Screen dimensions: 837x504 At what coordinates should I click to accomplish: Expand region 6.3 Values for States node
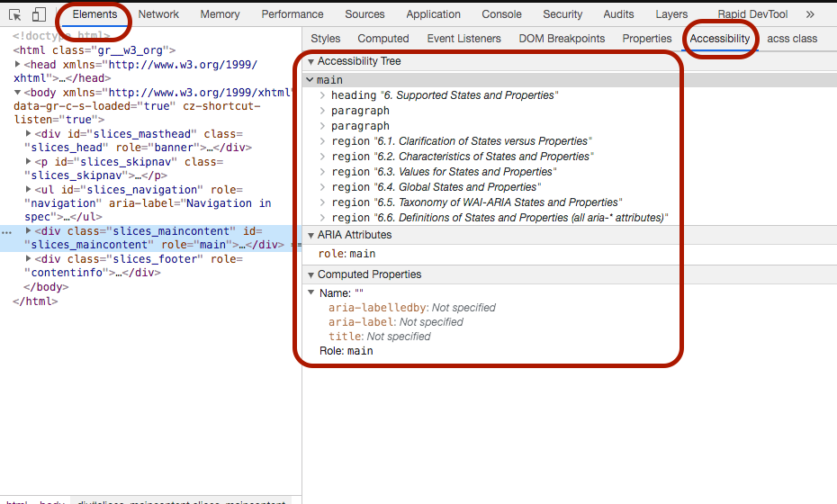(x=322, y=172)
